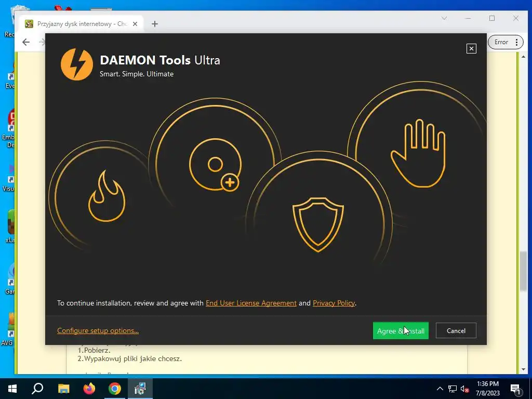The image size is (532, 399).
Task: Open Configure setup options link
Action: [x=98, y=330]
